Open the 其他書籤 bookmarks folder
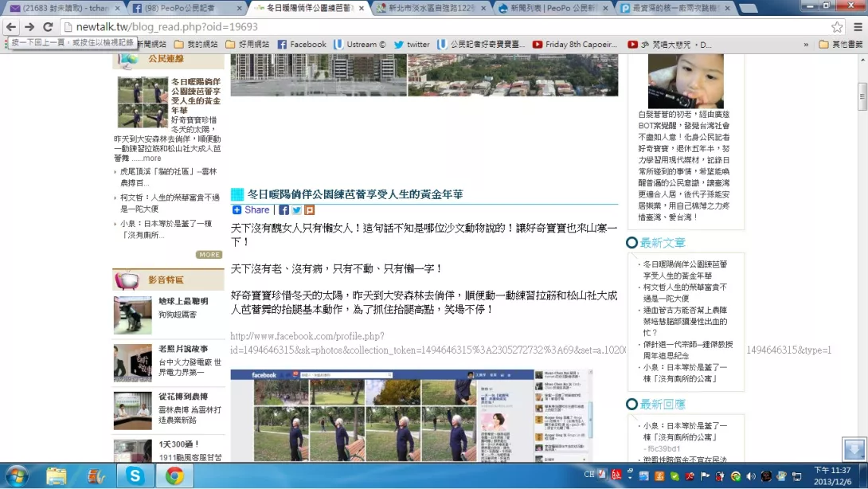This screenshot has height=489, width=868. point(841,45)
